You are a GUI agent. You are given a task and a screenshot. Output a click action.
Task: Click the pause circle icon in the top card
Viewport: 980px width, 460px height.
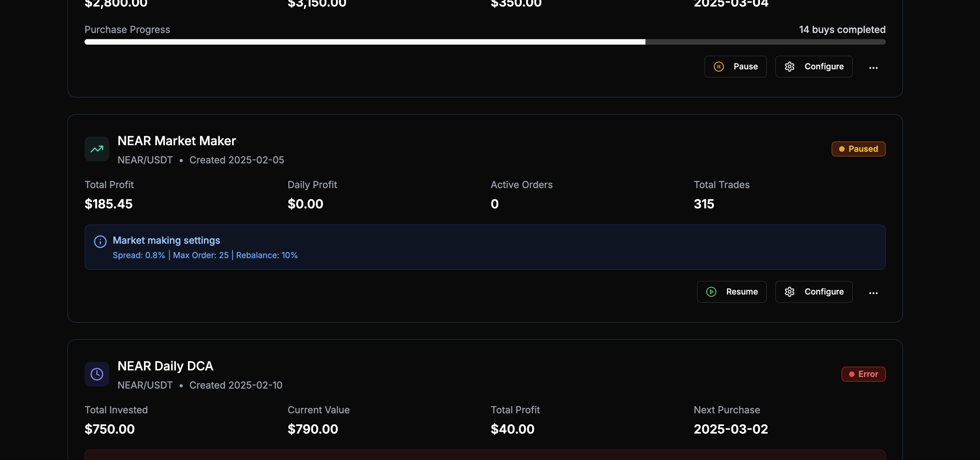click(x=719, y=67)
